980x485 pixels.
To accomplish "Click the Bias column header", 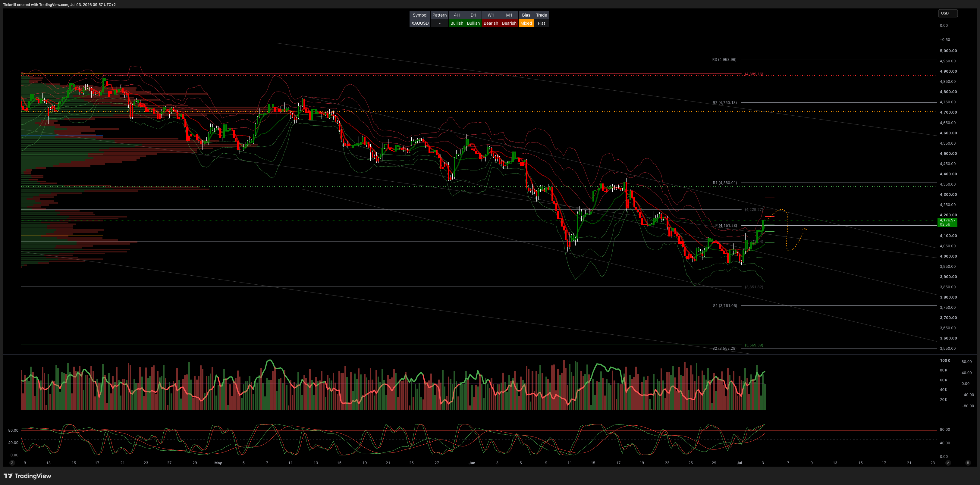I will [526, 15].
